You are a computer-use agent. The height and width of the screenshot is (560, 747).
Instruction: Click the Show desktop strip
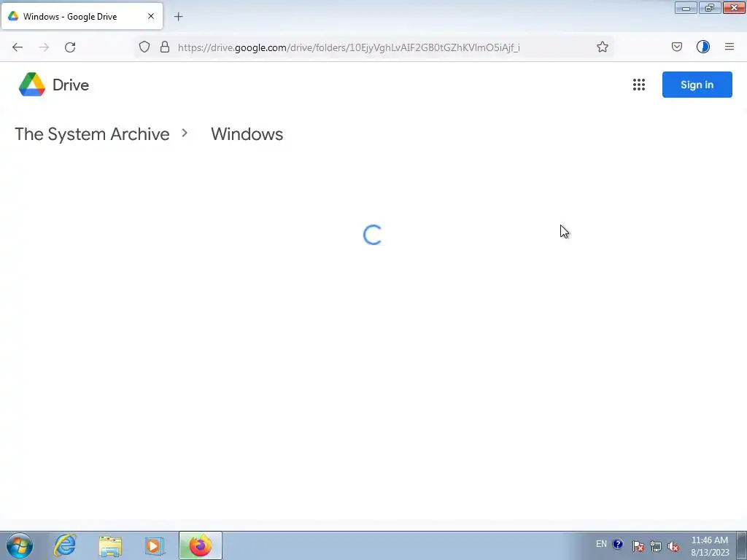742,546
